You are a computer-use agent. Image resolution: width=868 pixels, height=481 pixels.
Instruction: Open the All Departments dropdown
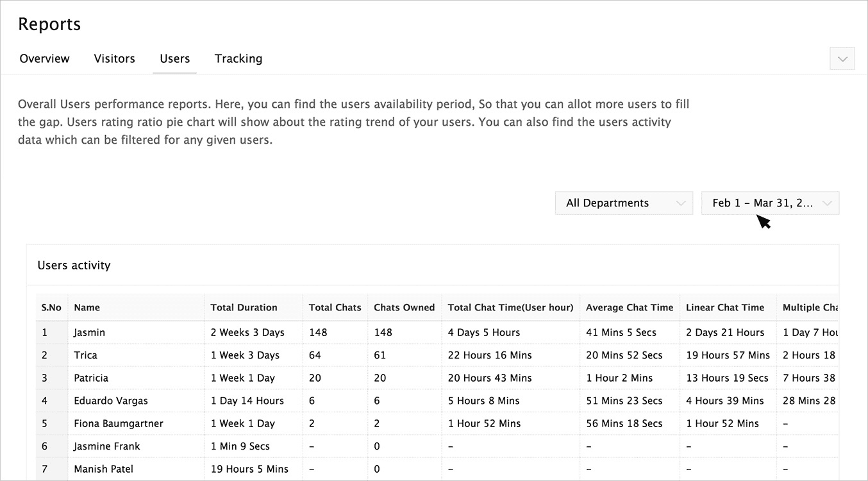(x=624, y=203)
